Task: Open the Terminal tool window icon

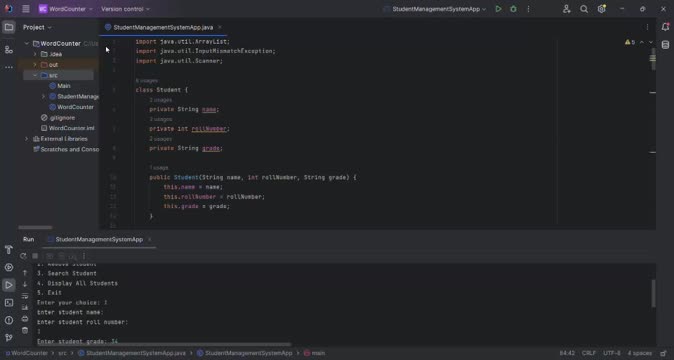Action: pos(9,303)
